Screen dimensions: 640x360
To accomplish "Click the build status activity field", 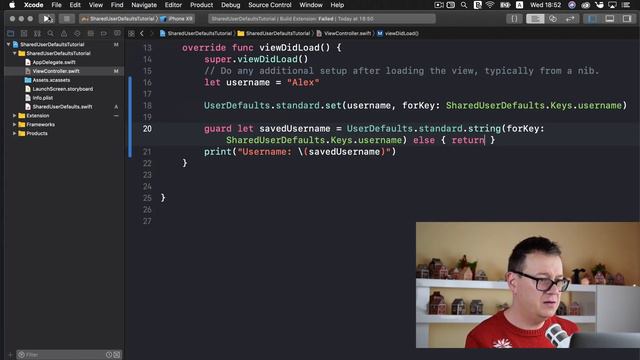I will (322, 19).
